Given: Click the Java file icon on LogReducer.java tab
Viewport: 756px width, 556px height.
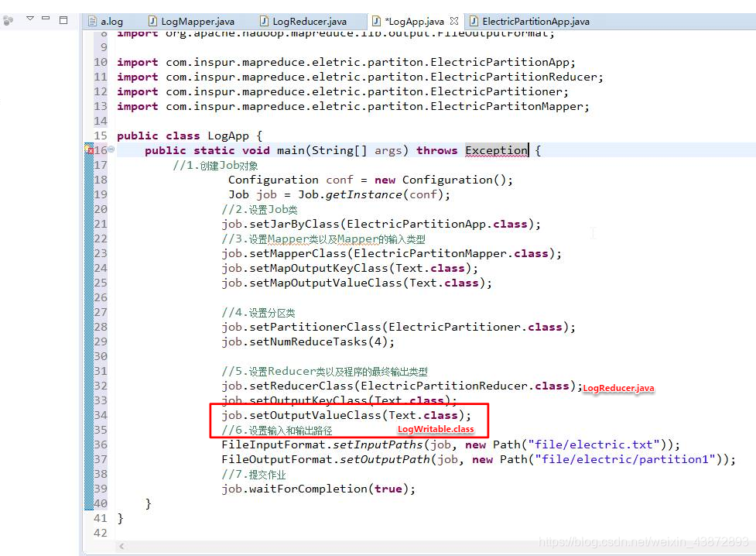Looking at the screenshot, I should 264,21.
